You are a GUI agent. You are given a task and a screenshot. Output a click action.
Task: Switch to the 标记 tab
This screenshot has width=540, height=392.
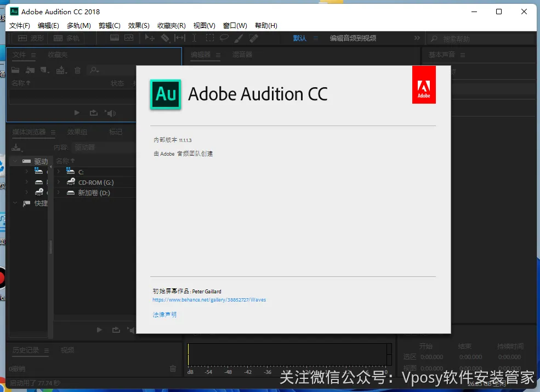[115, 132]
